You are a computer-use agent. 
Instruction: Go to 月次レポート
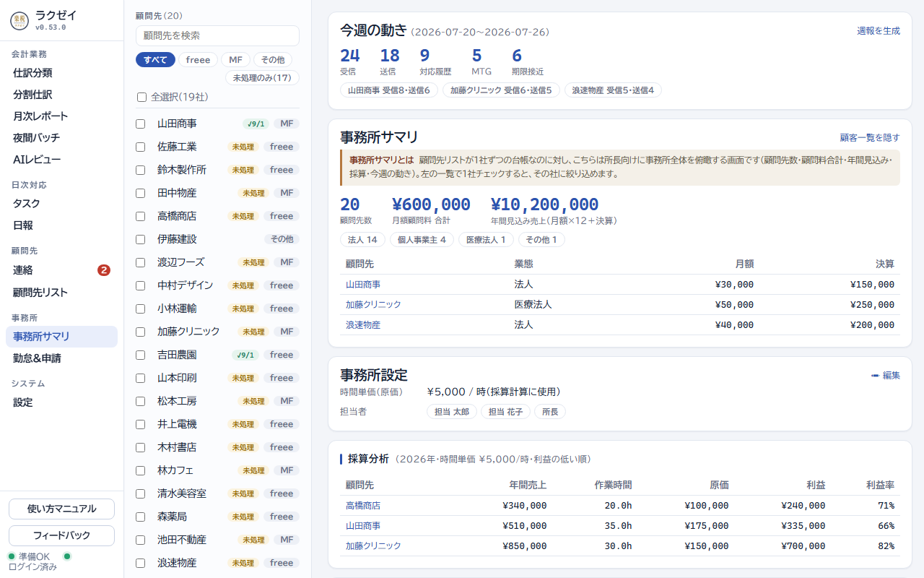pos(61,116)
